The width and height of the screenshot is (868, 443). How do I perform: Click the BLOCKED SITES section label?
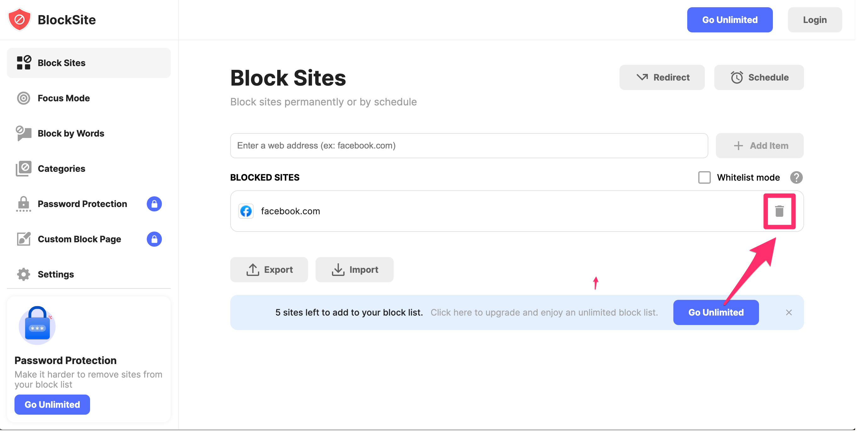pyautogui.click(x=265, y=177)
